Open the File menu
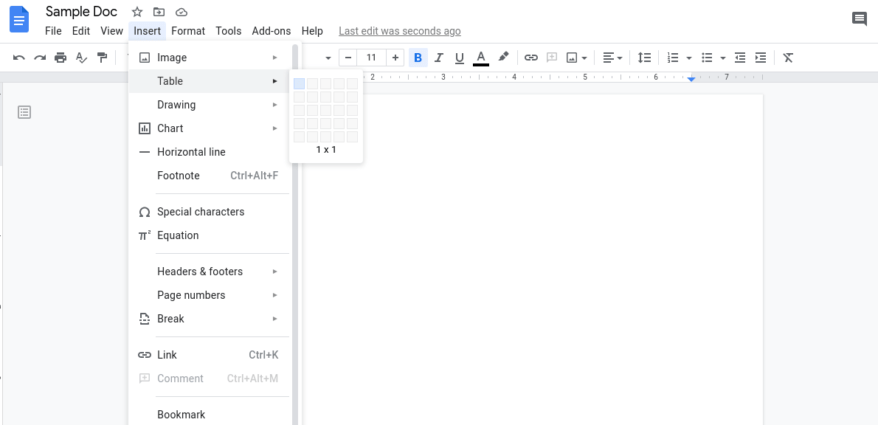 tap(53, 31)
